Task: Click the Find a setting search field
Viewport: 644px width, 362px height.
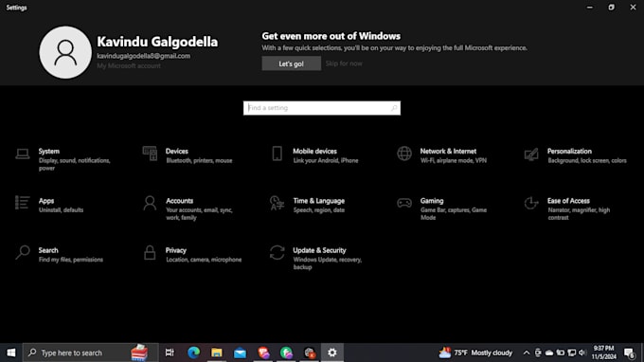Action: [322, 108]
